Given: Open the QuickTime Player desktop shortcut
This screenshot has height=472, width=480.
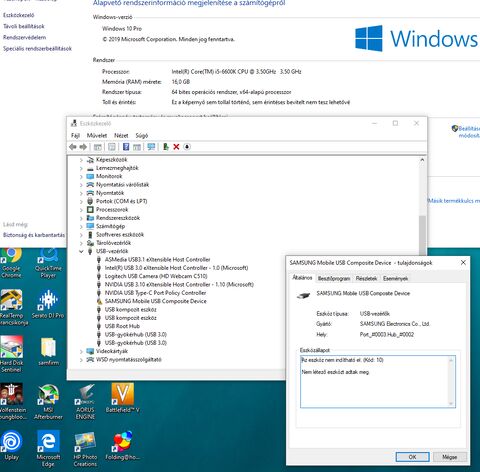Looking at the screenshot, I should [x=48, y=263].
